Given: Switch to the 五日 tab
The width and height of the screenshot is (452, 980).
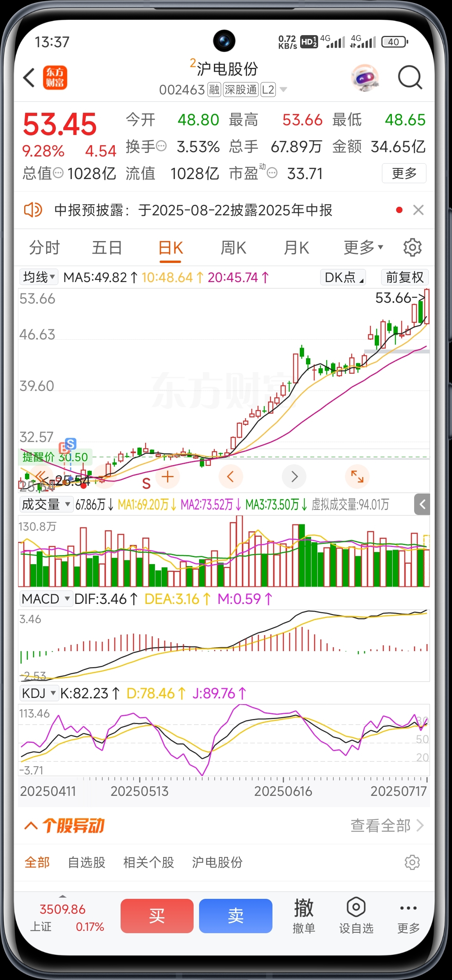Looking at the screenshot, I should (x=107, y=248).
